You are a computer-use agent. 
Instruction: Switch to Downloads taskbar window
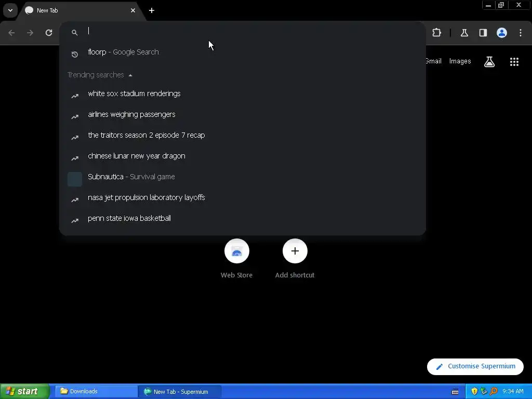(x=96, y=391)
